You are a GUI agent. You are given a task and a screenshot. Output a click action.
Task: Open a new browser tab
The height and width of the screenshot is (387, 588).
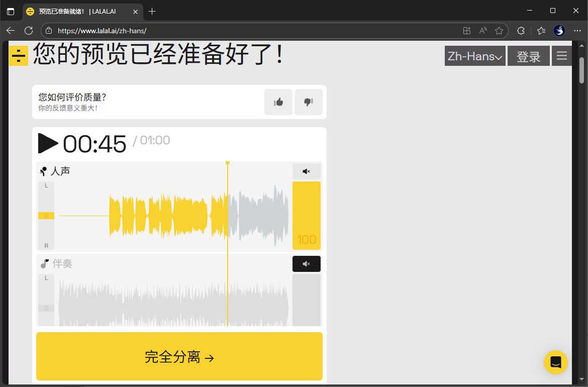point(152,11)
